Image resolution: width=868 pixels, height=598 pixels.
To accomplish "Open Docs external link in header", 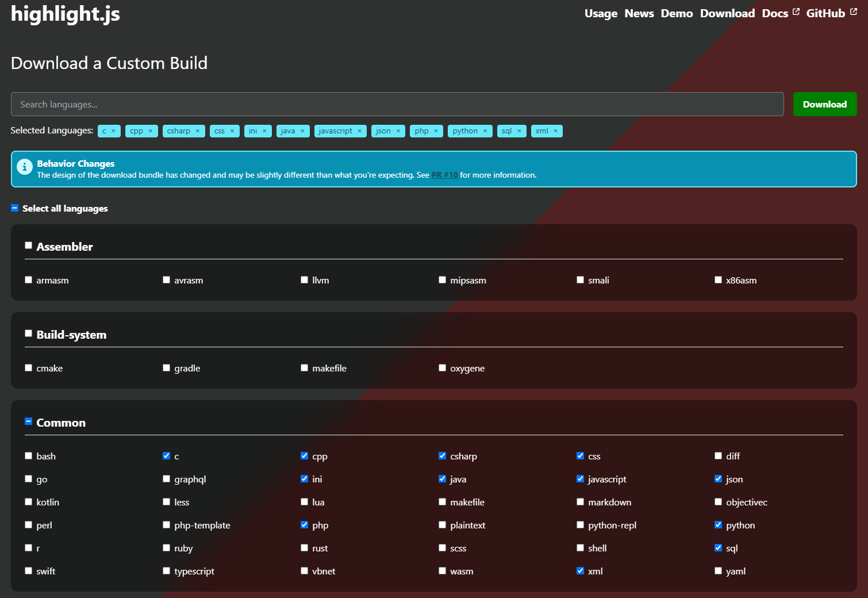I will pos(781,13).
